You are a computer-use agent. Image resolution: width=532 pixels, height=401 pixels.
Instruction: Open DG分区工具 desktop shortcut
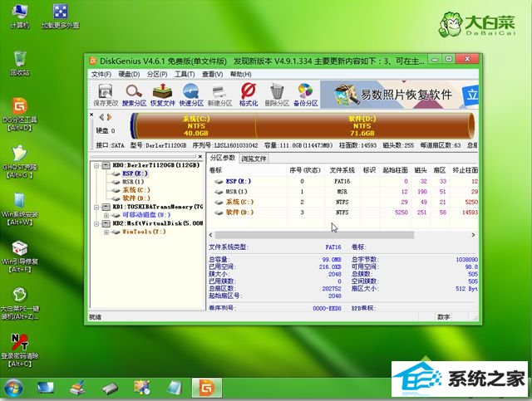point(20,115)
